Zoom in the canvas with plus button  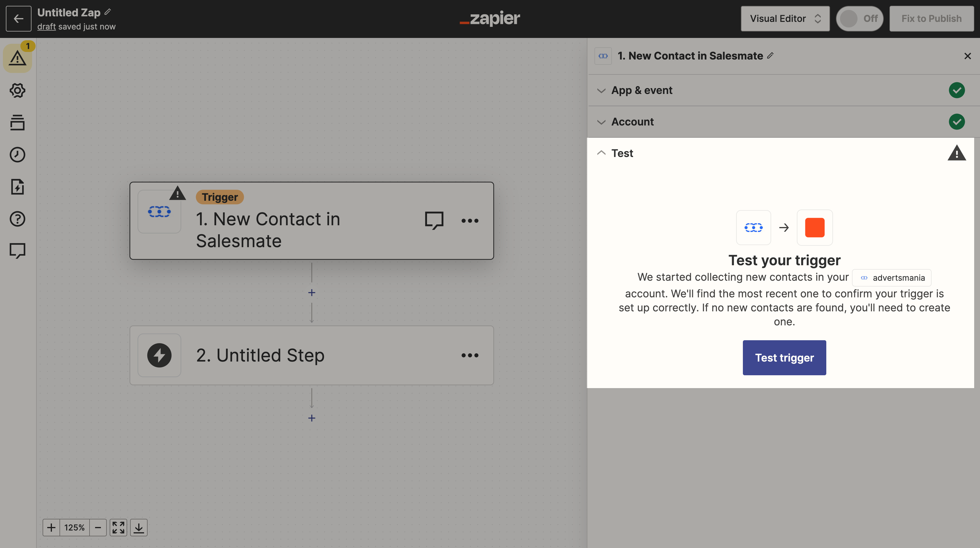(51, 528)
